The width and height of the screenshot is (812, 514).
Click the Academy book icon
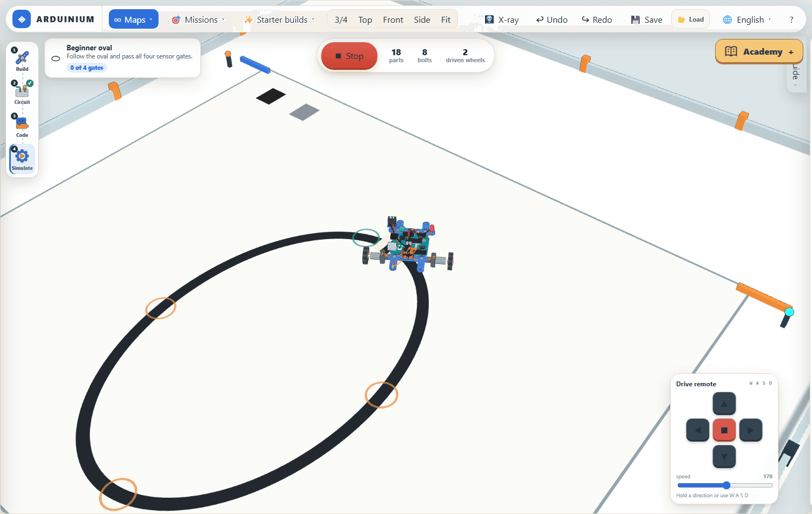pos(731,51)
